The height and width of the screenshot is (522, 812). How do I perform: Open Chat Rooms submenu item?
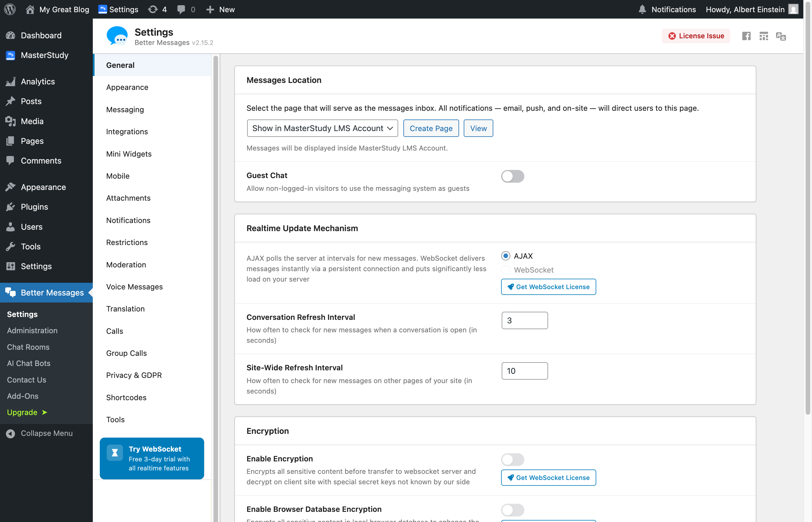click(x=28, y=347)
